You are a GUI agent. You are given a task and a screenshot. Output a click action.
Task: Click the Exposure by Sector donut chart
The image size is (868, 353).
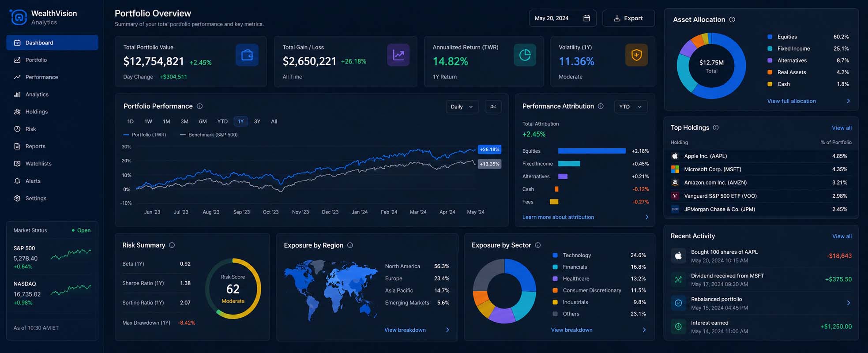click(504, 291)
